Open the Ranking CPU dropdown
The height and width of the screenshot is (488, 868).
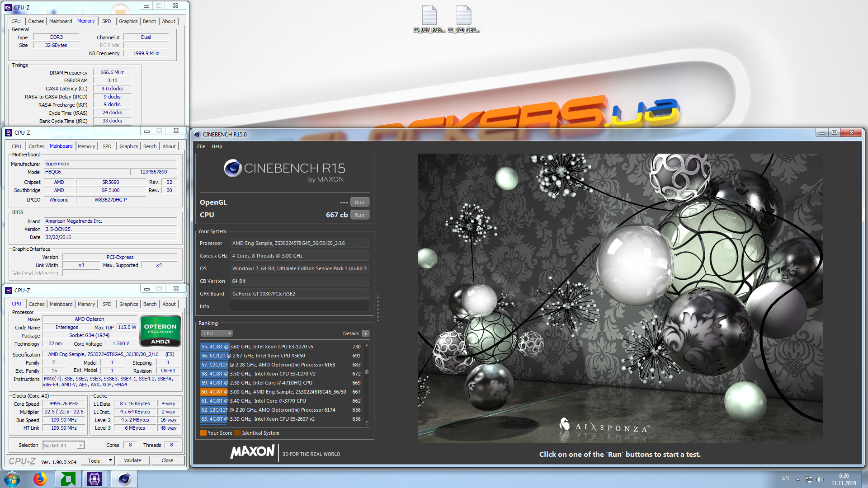click(217, 333)
